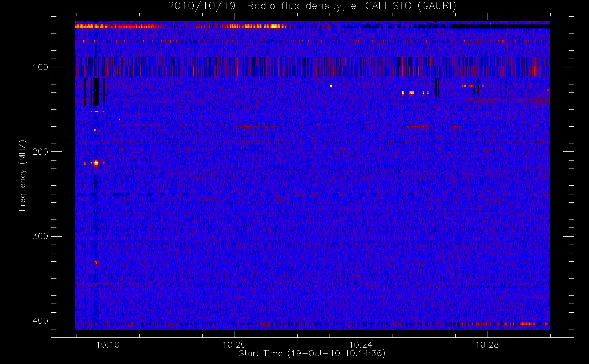The width and height of the screenshot is (589, 364).
Task: Click the bright burst near 210 MHz
Action: pos(95,163)
